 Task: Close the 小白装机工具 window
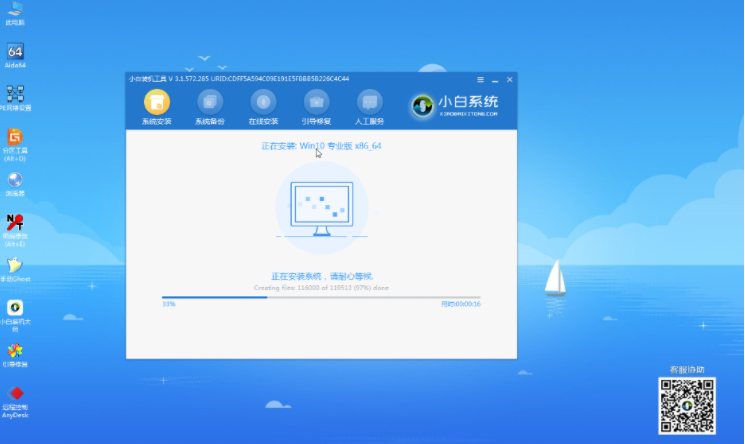[509, 78]
